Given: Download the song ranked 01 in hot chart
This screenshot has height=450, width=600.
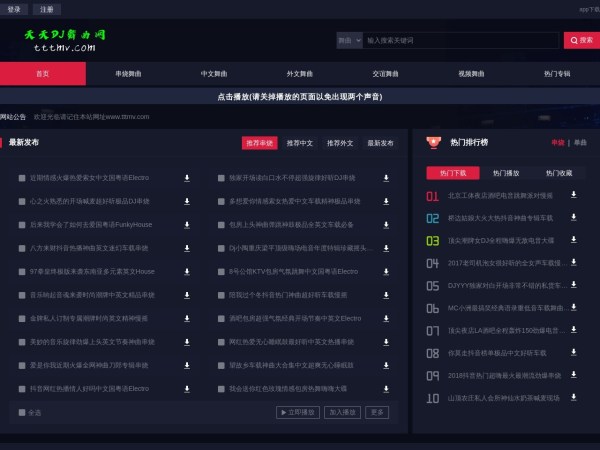Looking at the screenshot, I should 574,195.
